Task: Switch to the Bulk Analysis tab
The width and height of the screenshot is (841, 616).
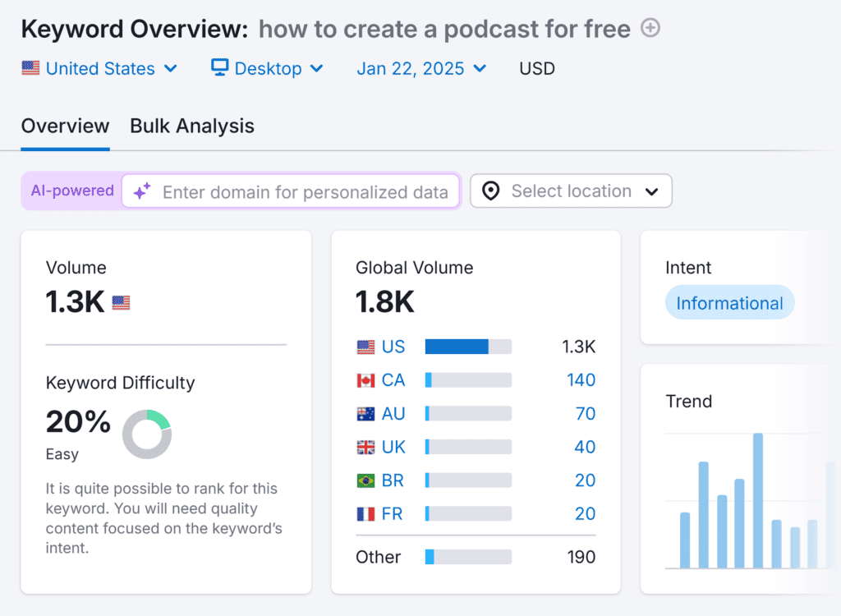Action: pyautogui.click(x=191, y=126)
